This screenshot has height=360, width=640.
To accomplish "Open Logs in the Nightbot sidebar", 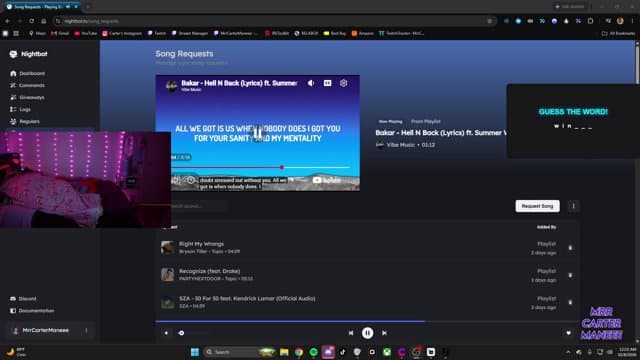I will [20, 109].
